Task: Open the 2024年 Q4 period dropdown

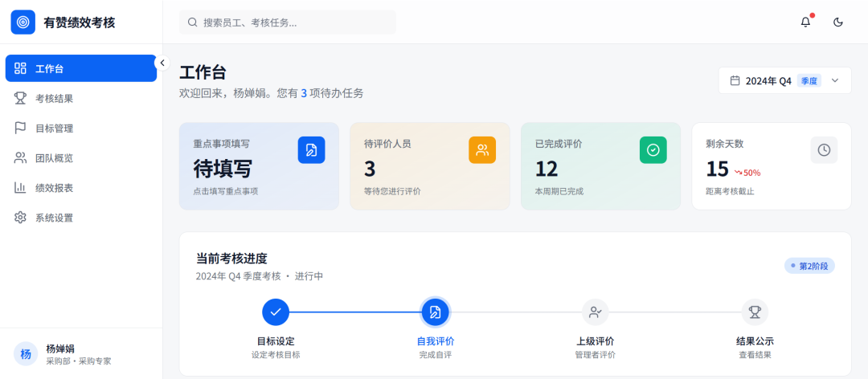Action: coord(785,81)
